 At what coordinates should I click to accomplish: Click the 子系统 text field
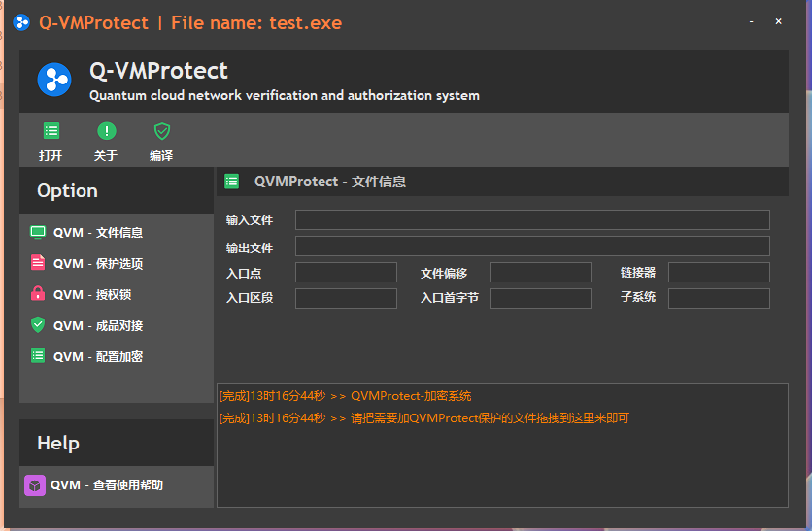(719, 298)
